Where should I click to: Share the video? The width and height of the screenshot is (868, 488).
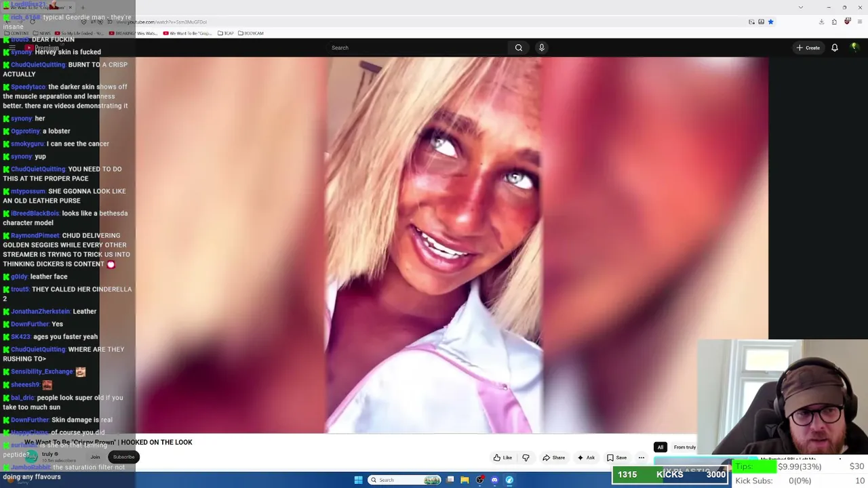[553, 457]
